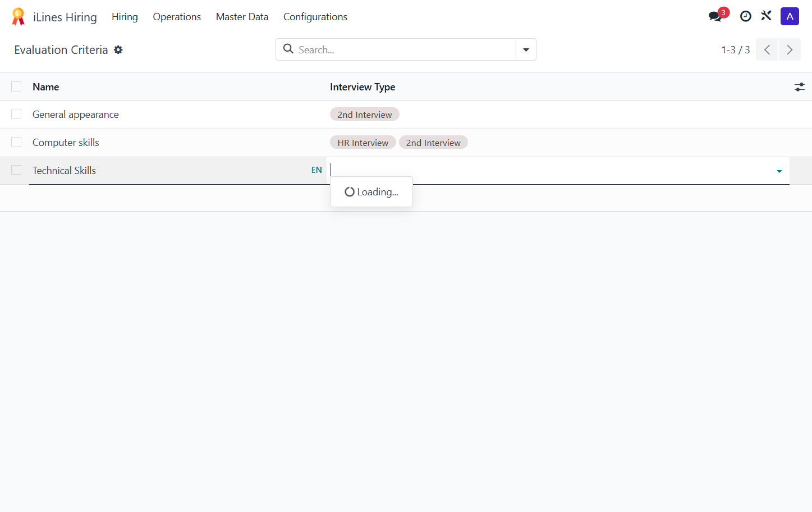The image size is (812, 512).
Task: Click the search magnifier icon
Action: 288,49
